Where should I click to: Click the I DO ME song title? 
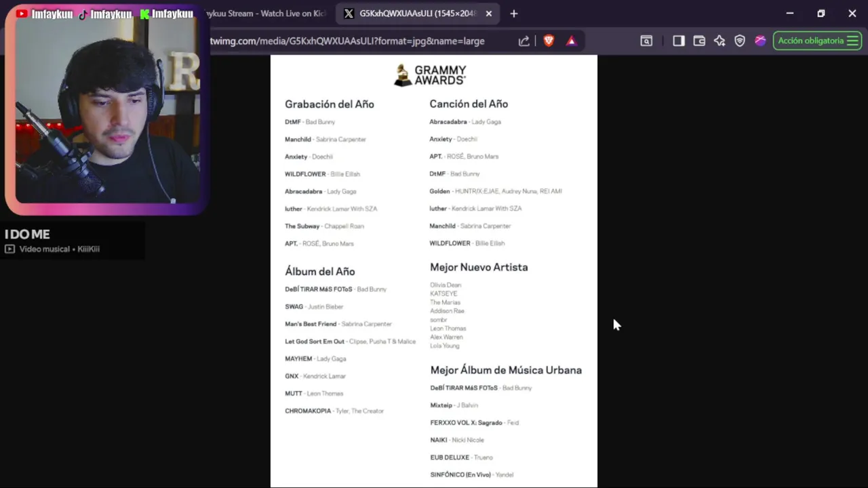pos(27,234)
